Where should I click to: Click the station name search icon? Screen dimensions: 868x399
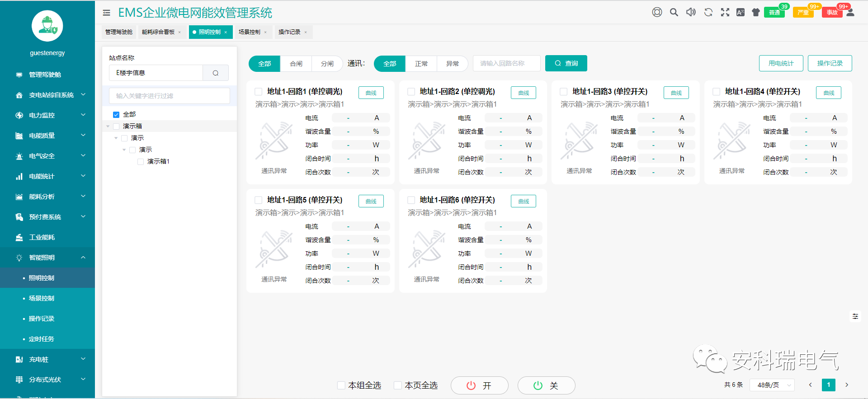click(x=216, y=73)
